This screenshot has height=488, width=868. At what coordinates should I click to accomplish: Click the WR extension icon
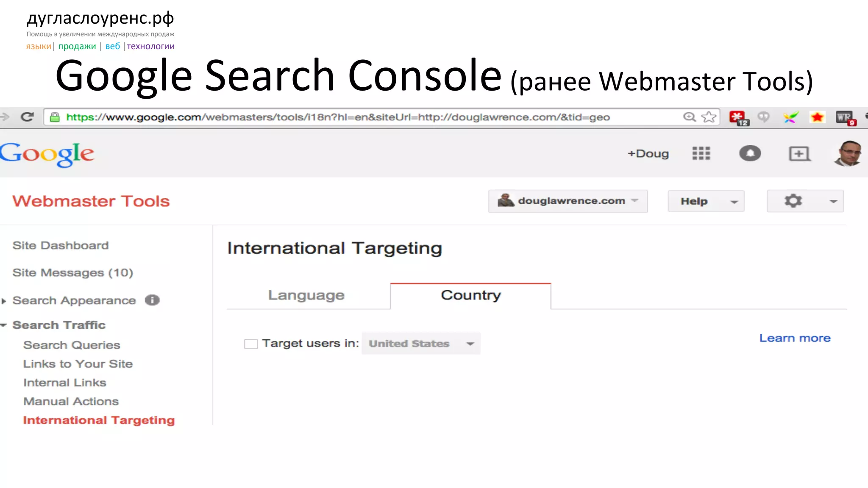tap(844, 117)
